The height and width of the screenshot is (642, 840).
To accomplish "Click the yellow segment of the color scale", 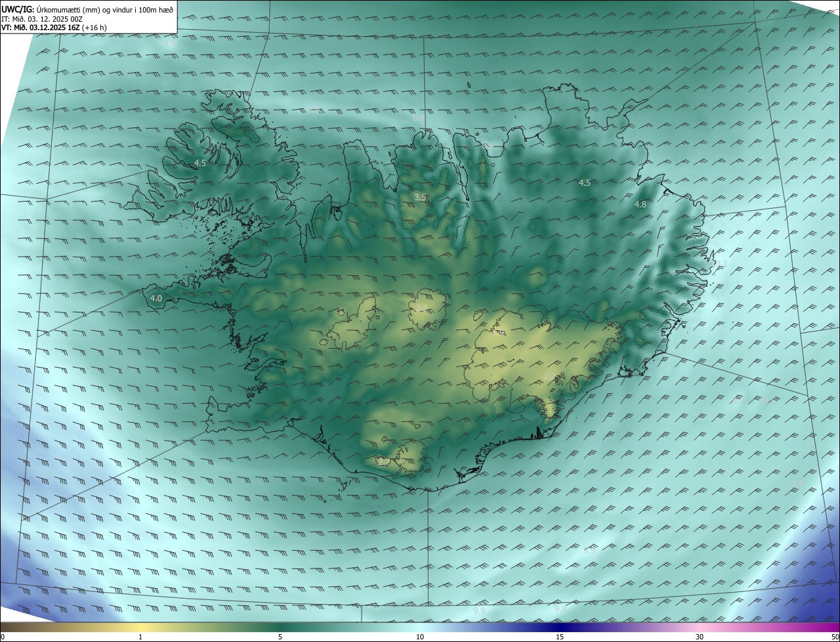I will coord(140,627).
